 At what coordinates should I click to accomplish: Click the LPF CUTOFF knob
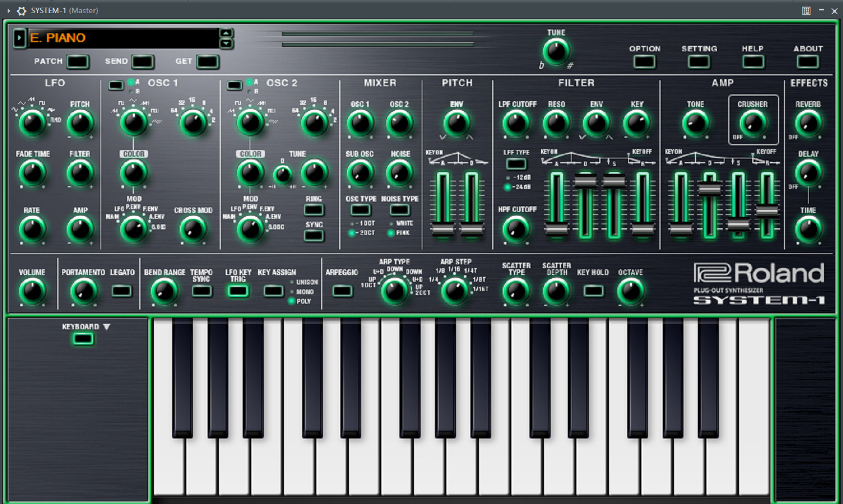[516, 123]
